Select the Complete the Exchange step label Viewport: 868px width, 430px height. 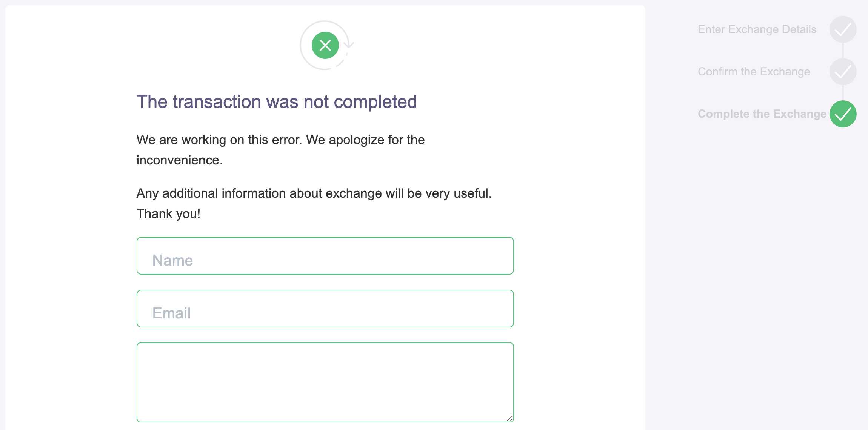tap(762, 114)
